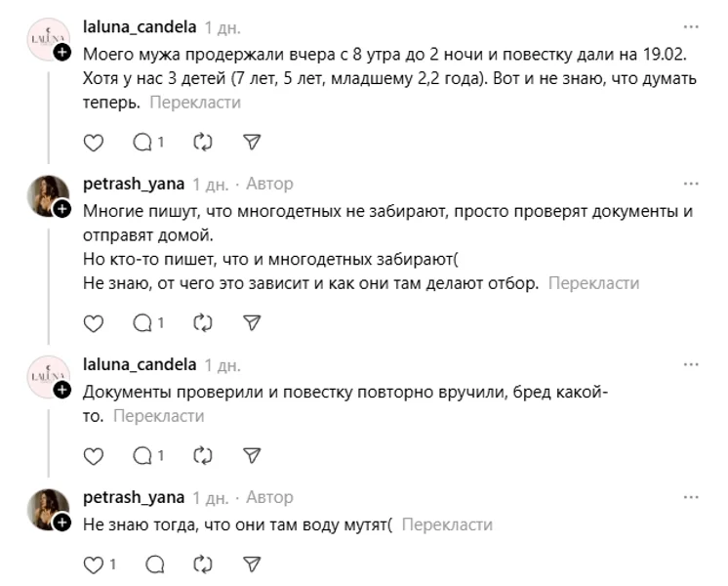Like laluna_candela's first comment about her husband
This screenshot has width=728, height=586.
click(93, 143)
